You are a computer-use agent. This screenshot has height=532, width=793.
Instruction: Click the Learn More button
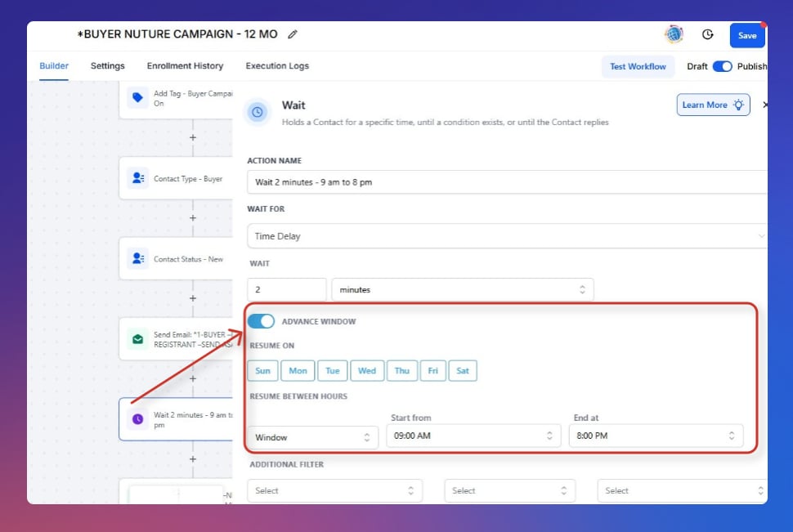pos(713,105)
